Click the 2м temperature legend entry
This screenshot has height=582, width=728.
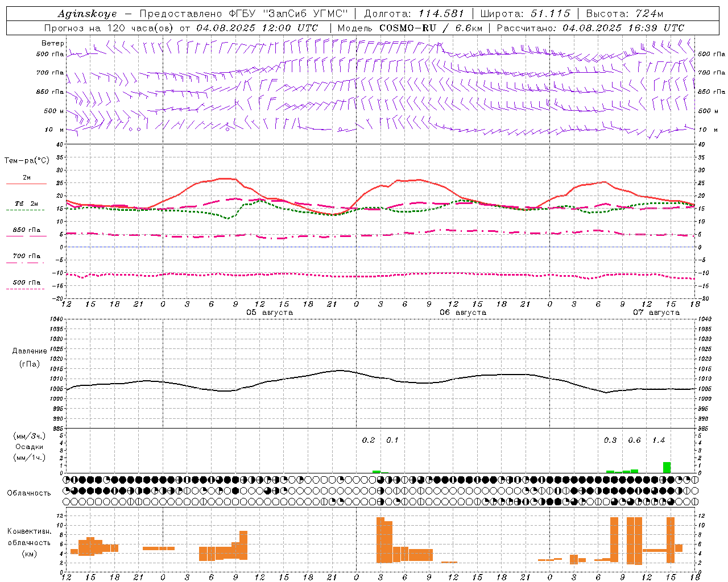pos(26,178)
